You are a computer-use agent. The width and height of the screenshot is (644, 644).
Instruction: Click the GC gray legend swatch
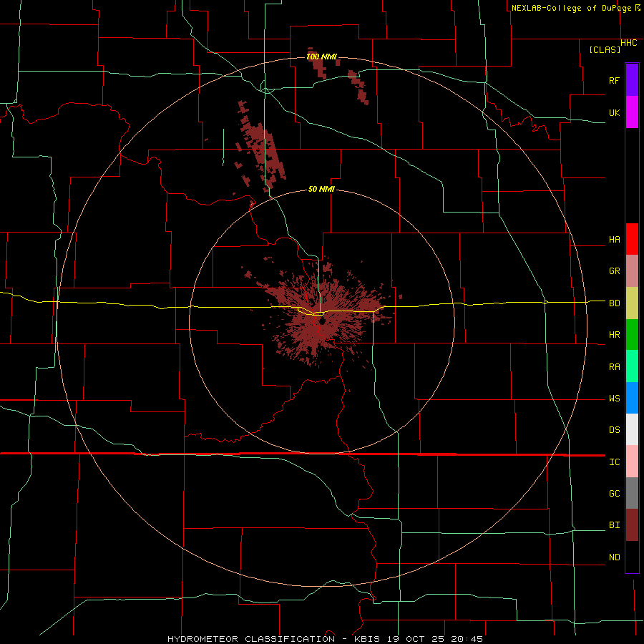coord(632,493)
